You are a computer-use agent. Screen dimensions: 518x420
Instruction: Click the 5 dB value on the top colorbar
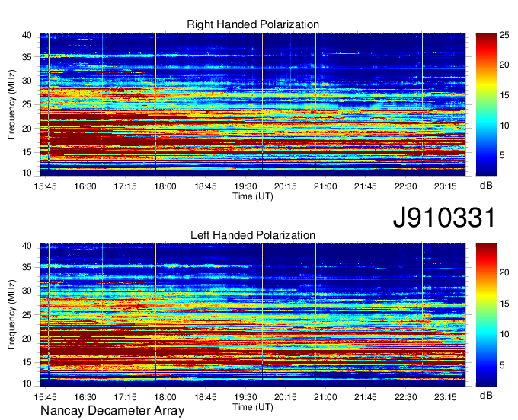tap(502, 155)
